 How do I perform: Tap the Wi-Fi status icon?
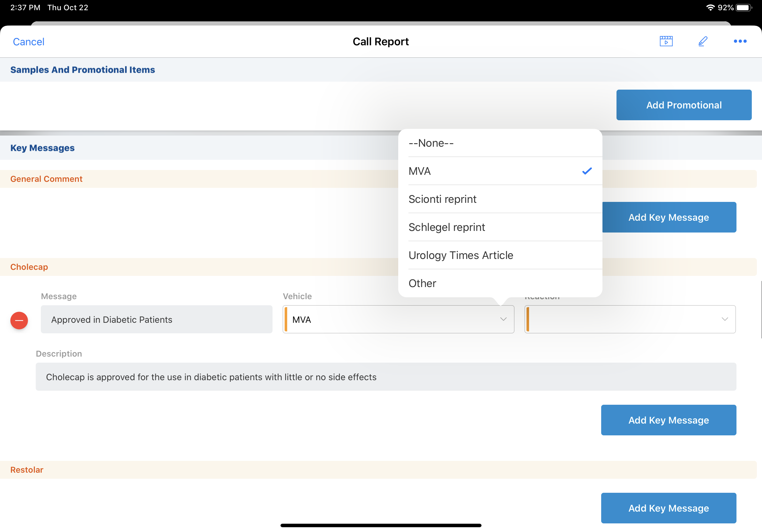(710, 8)
